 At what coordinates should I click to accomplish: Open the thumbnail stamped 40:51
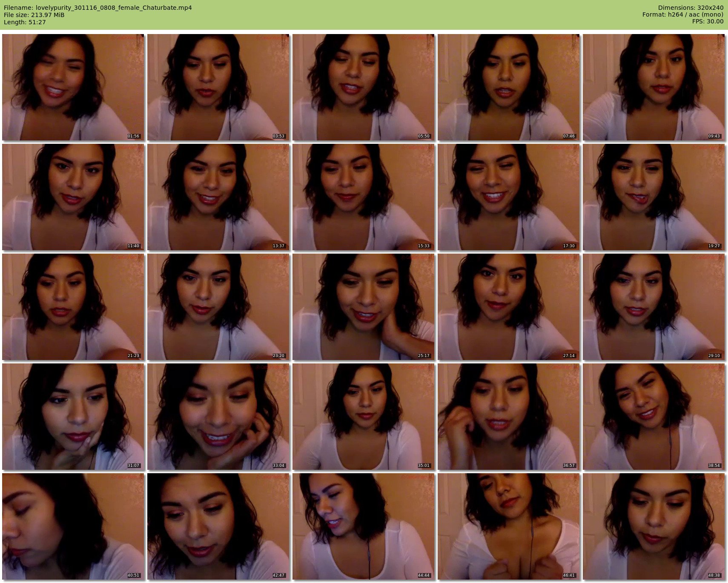73,526
